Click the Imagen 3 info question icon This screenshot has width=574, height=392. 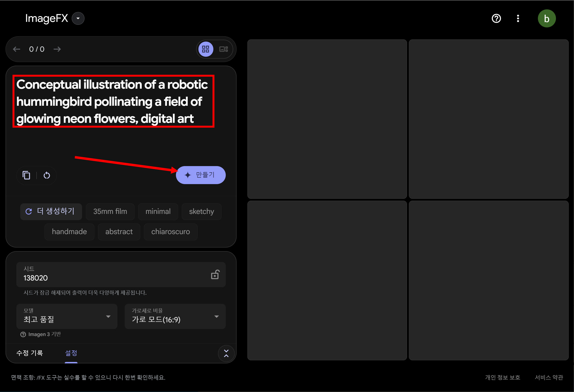[23, 334]
